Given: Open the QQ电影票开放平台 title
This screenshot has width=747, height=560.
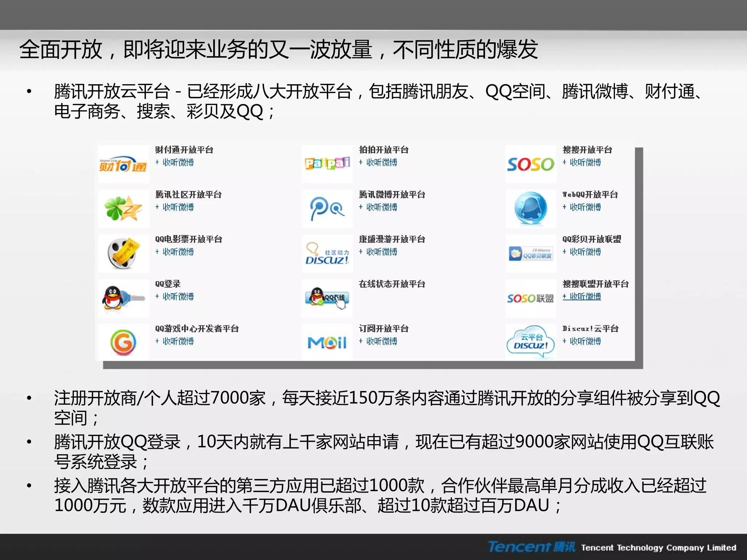Looking at the screenshot, I should coord(189,239).
